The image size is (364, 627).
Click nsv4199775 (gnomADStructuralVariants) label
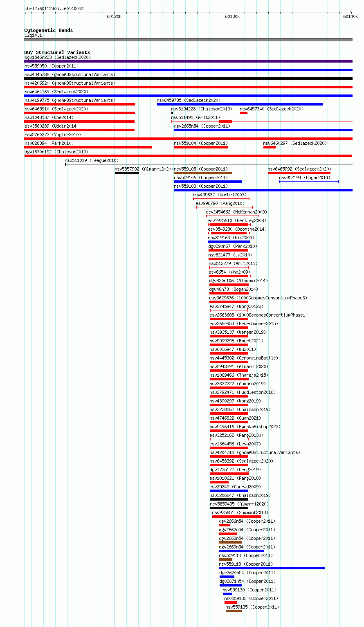point(70,100)
